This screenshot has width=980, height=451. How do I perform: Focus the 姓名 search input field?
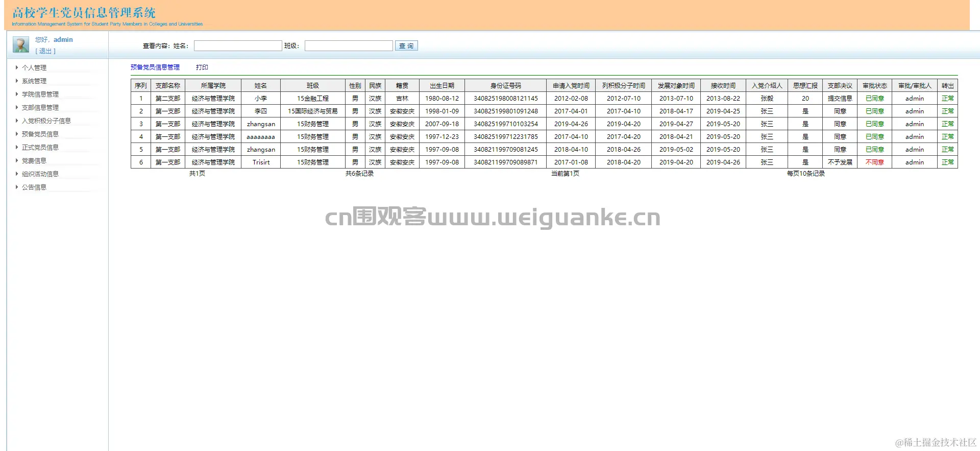tap(238, 46)
